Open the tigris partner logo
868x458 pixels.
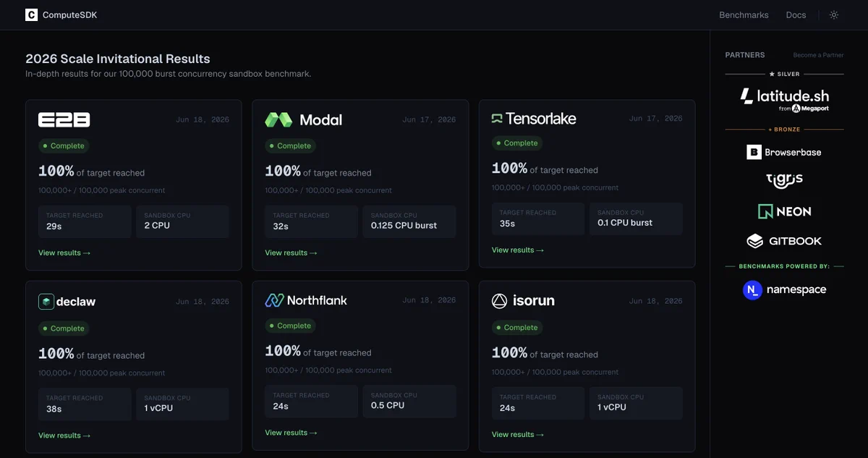tap(784, 180)
